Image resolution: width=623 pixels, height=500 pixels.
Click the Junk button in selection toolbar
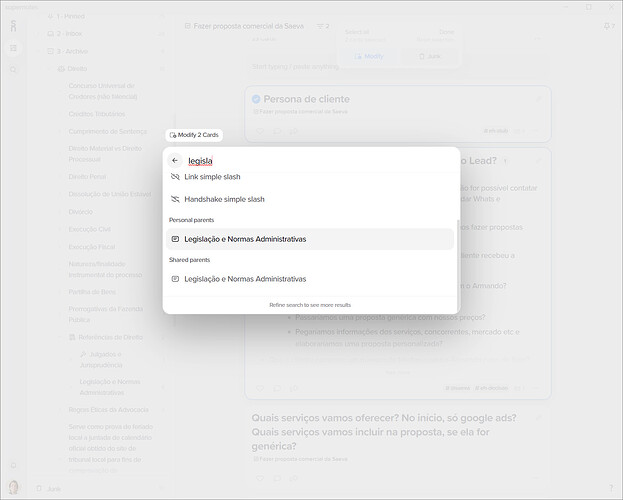tap(430, 56)
